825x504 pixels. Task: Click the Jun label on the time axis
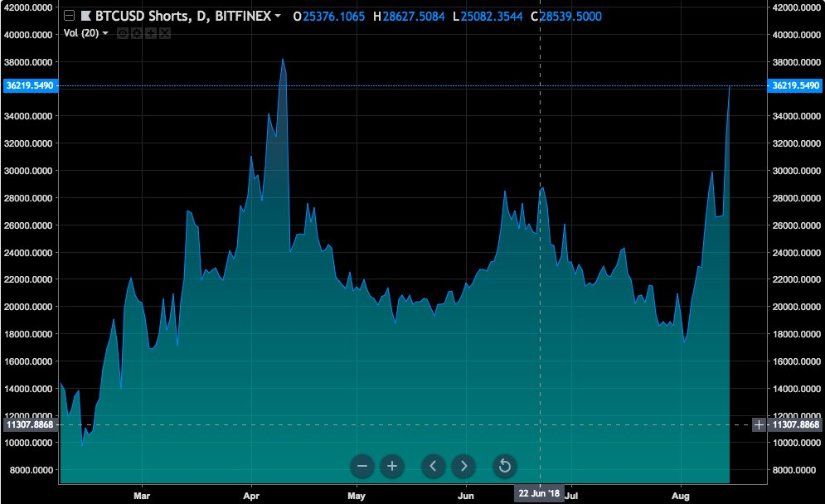pyautogui.click(x=466, y=496)
